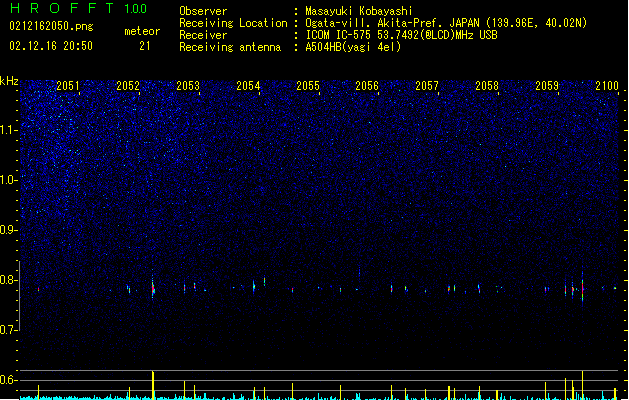Image resolution: width=629 pixels, height=400 pixels.
Task: Click the 2055 time axis marker
Action: [308, 85]
